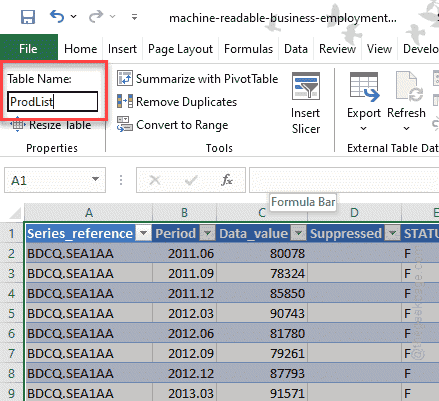Click Resize Table in Properties group
The image size is (439, 401).
[51, 125]
